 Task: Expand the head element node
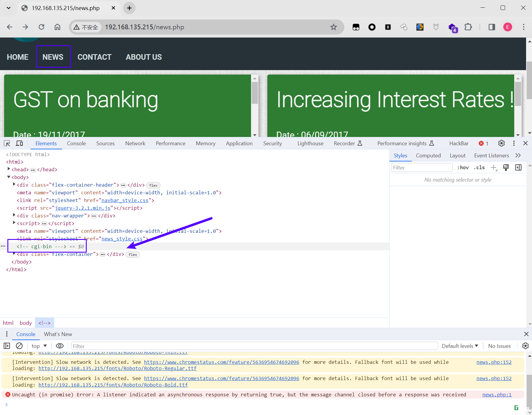coord(9,169)
